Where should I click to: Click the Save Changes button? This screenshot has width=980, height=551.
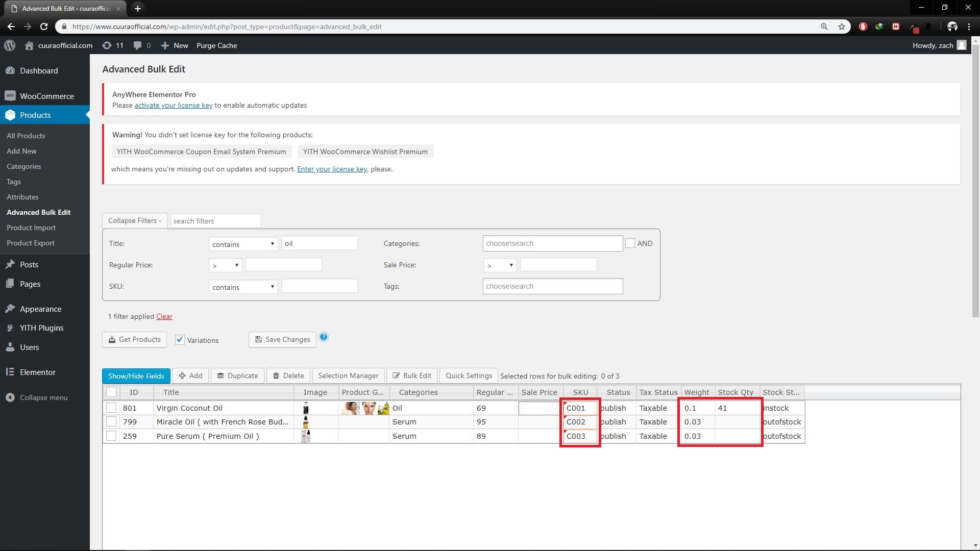(x=282, y=339)
